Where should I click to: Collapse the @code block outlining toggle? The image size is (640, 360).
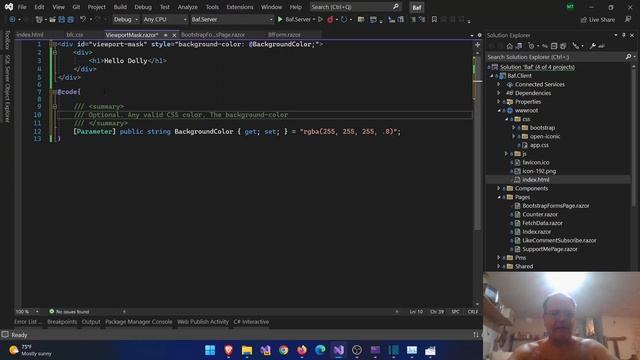pyautogui.click(x=54, y=92)
